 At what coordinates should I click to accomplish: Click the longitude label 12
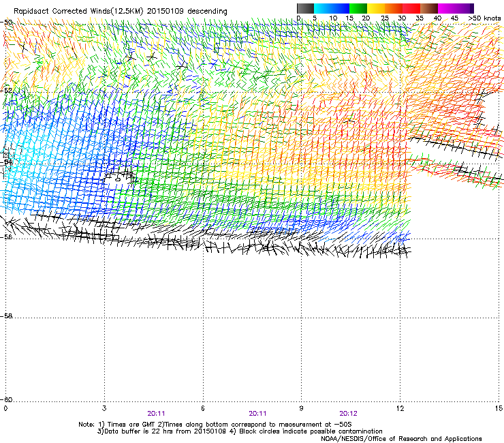[x=400, y=408]
